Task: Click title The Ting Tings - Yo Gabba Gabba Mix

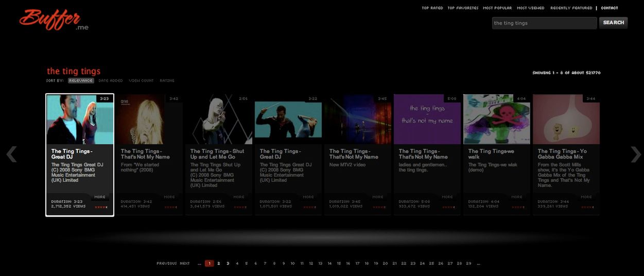Action: tap(562, 154)
